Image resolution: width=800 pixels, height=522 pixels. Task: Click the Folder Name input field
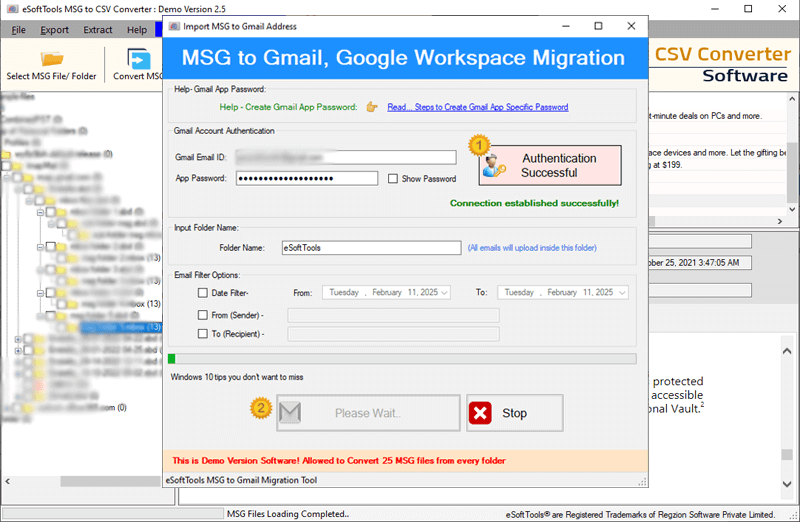pos(370,247)
